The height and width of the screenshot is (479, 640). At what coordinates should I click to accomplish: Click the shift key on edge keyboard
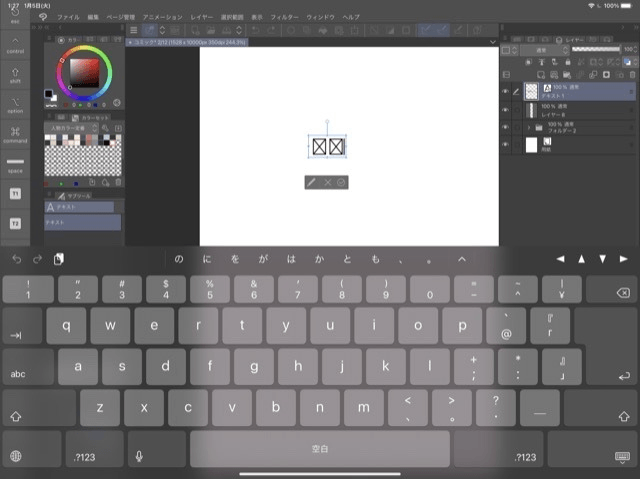[x=15, y=75]
